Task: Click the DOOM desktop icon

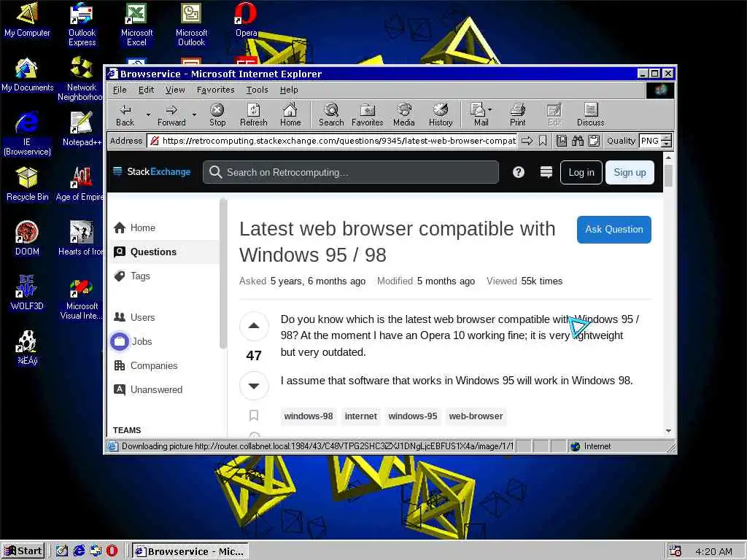Action: (x=27, y=238)
